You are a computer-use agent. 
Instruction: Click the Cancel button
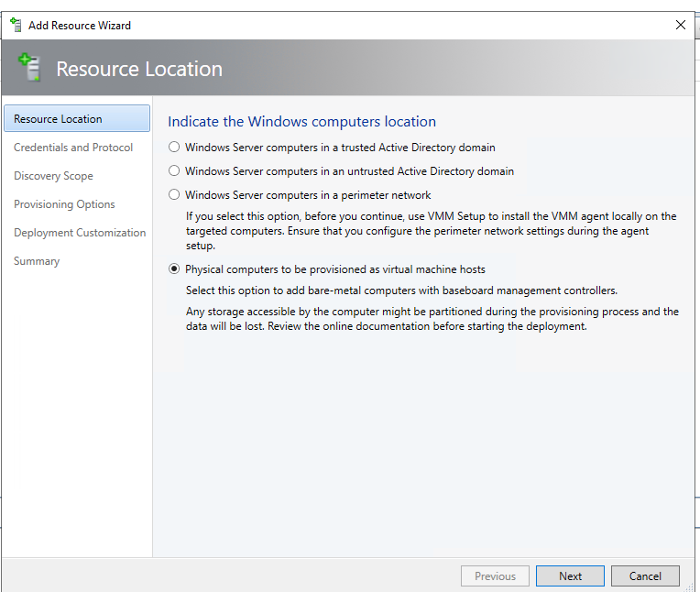pyautogui.click(x=645, y=576)
